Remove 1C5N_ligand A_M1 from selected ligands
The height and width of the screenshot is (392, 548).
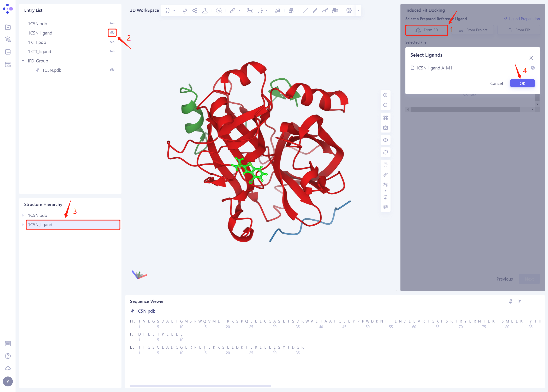point(533,68)
